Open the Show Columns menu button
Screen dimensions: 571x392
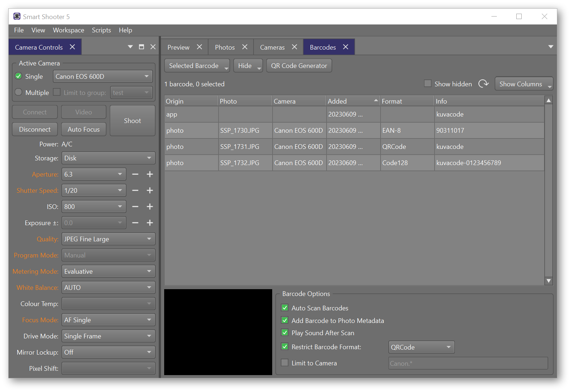coord(524,84)
